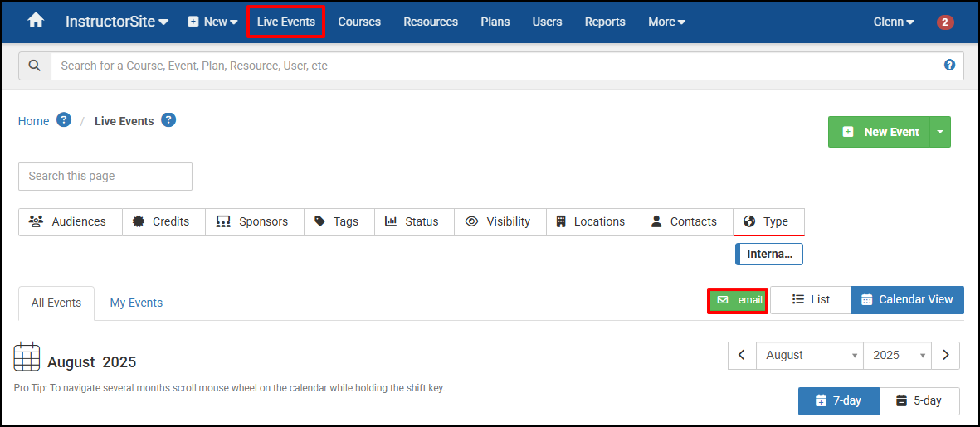Image resolution: width=980 pixels, height=427 pixels.
Task: Open the Tags filter
Action: [339, 221]
